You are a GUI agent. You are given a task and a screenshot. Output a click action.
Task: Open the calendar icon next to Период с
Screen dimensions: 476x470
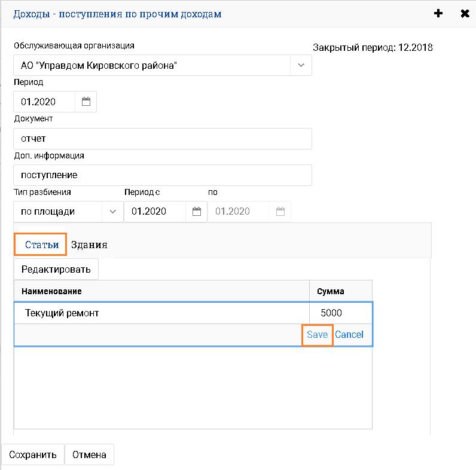click(197, 211)
